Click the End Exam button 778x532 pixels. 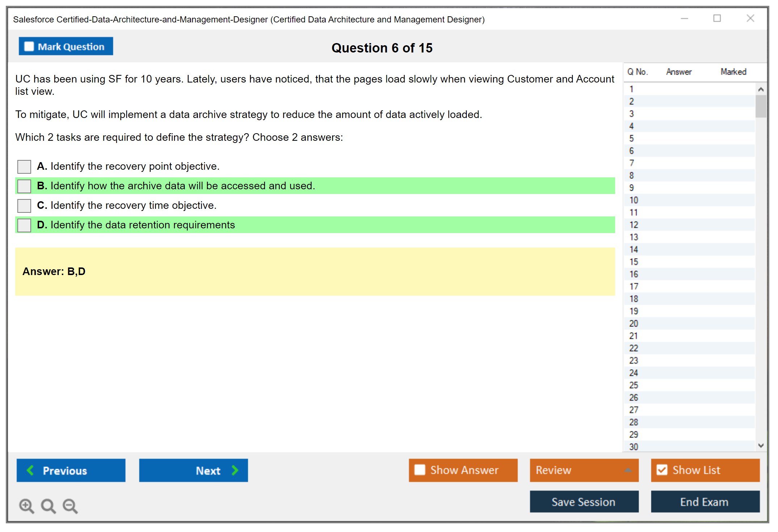(705, 502)
